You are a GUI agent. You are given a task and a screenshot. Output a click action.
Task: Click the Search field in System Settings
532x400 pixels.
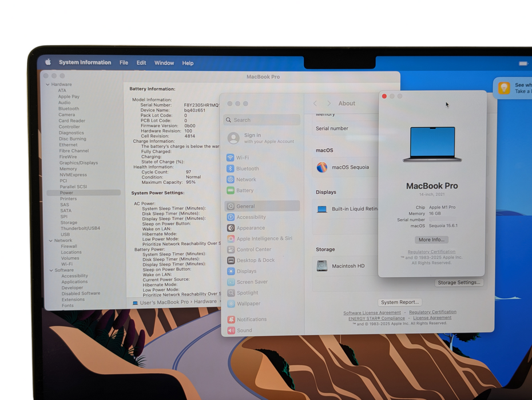click(262, 120)
